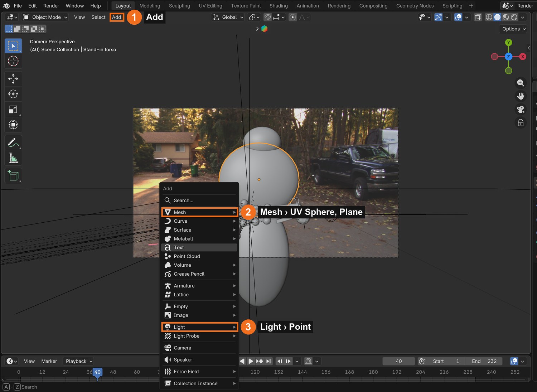The height and width of the screenshot is (392, 537).
Task: Toggle viewport gizmos display
Action: (x=439, y=17)
